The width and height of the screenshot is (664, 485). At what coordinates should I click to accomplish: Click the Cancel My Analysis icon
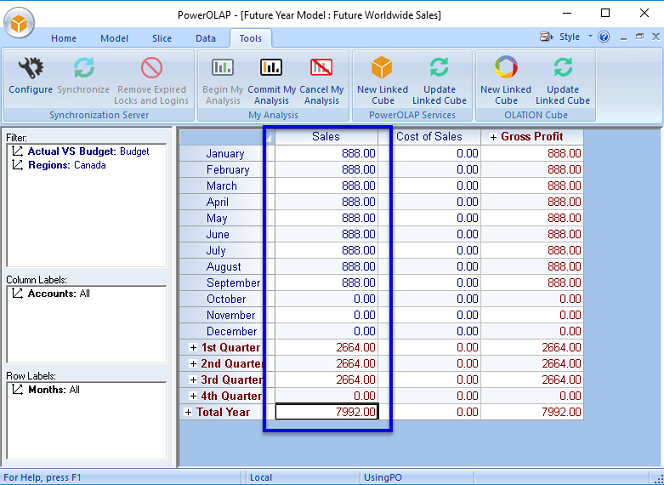pyautogui.click(x=321, y=67)
